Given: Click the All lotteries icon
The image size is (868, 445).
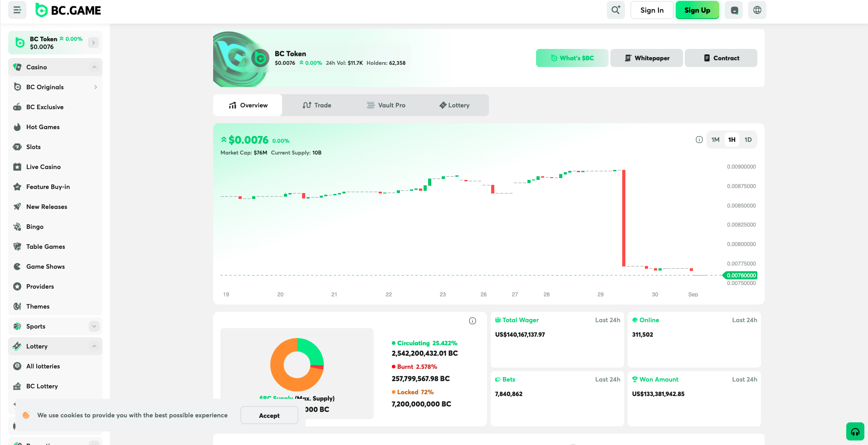Looking at the screenshot, I should 17,366.
